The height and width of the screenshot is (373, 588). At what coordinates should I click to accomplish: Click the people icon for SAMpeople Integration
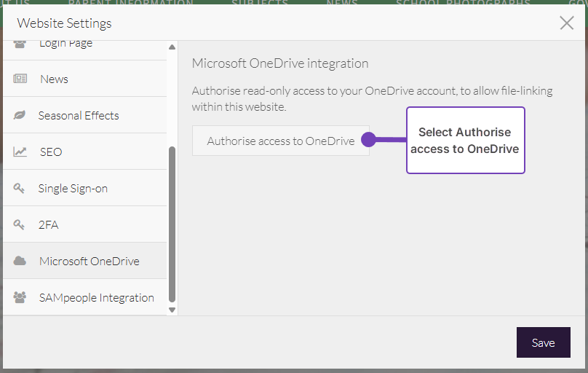tap(20, 297)
